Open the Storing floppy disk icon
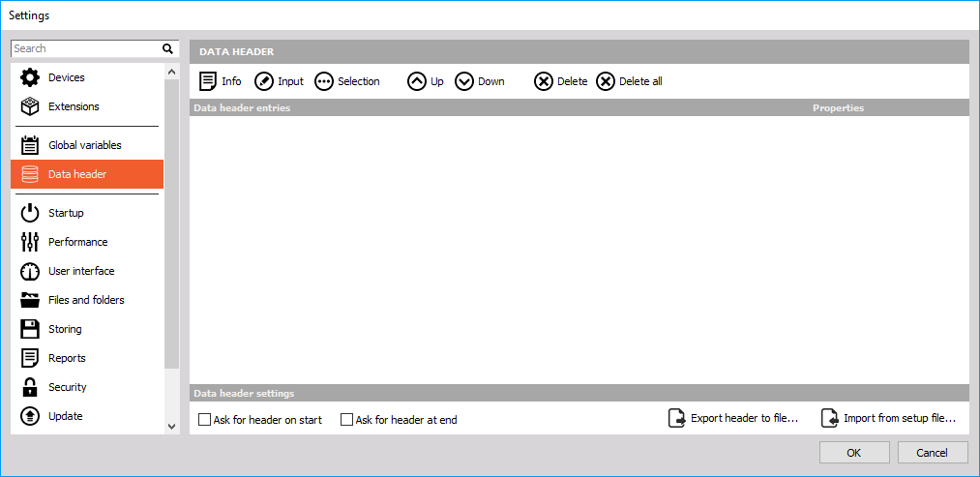Image resolution: width=980 pixels, height=477 pixels. click(x=30, y=329)
